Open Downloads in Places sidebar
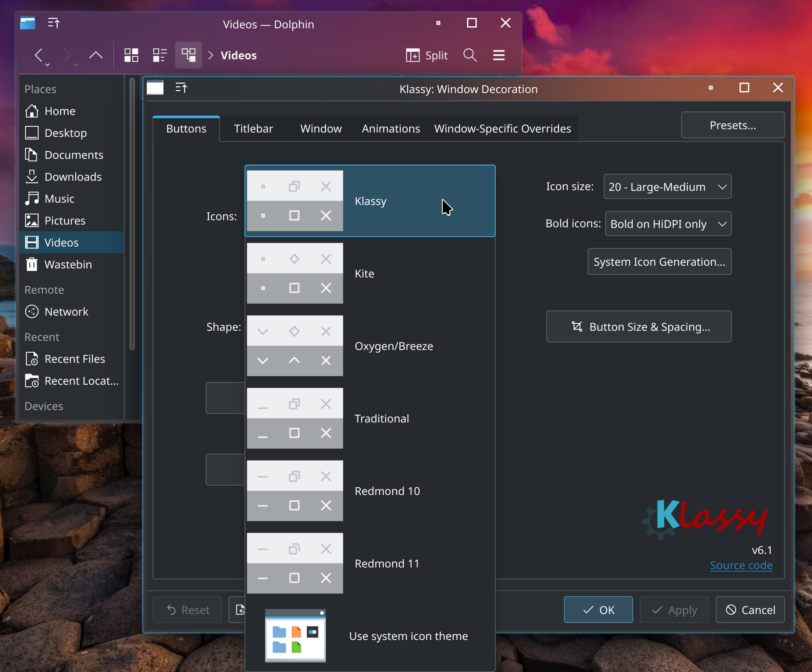The height and width of the screenshot is (672, 812). point(71,177)
